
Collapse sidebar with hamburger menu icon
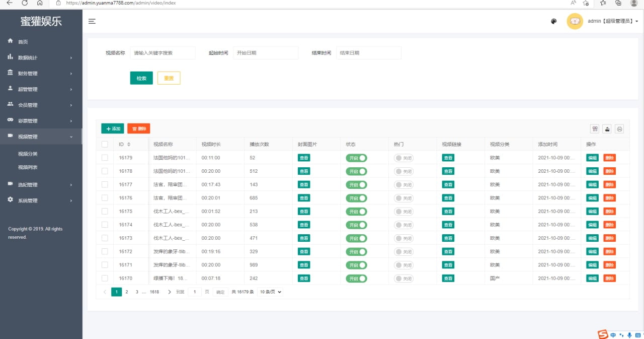click(x=92, y=21)
